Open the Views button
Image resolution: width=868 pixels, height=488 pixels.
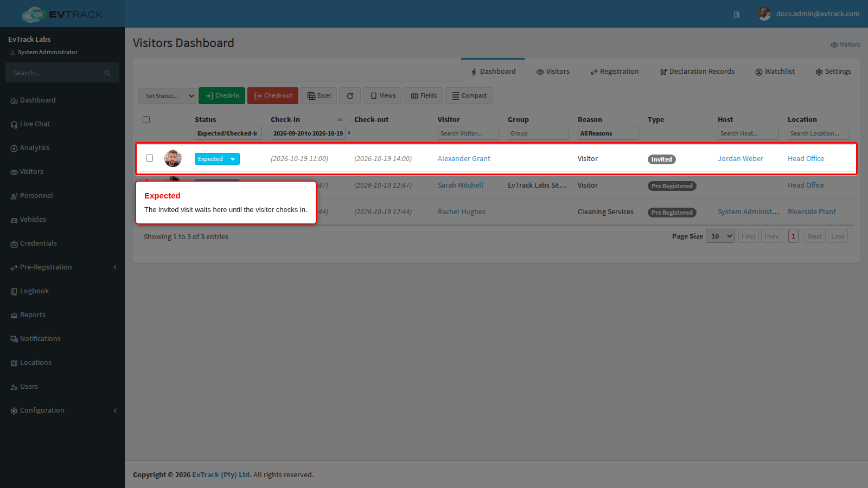click(382, 96)
